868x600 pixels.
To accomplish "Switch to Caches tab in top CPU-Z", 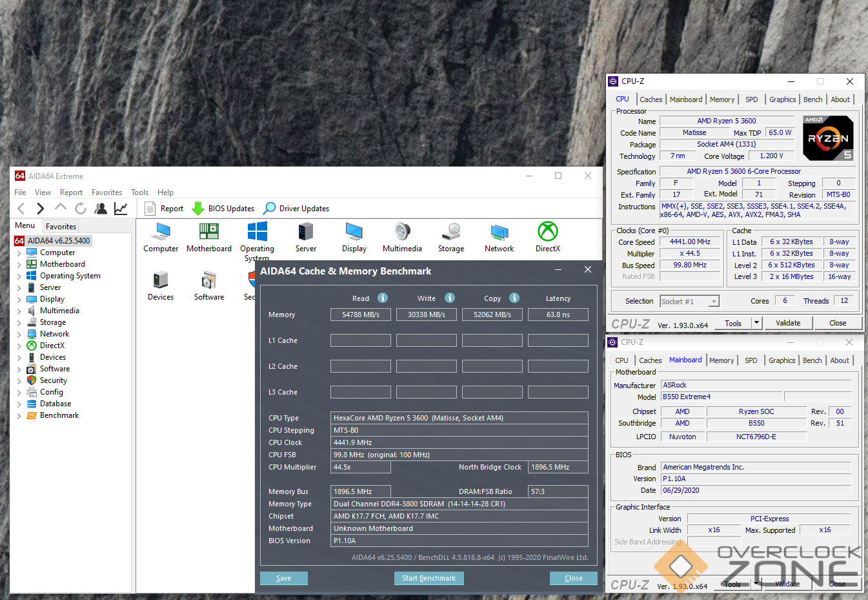I will 651,99.
